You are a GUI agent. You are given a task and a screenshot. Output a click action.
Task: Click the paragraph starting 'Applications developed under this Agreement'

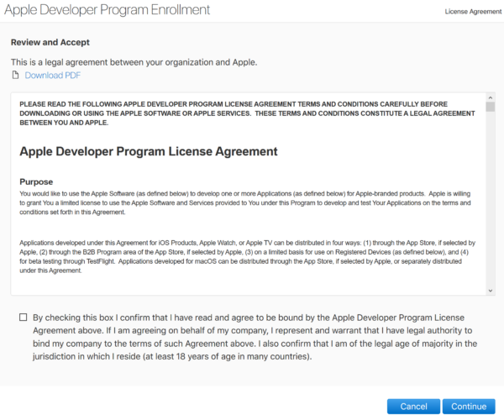pos(247,256)
